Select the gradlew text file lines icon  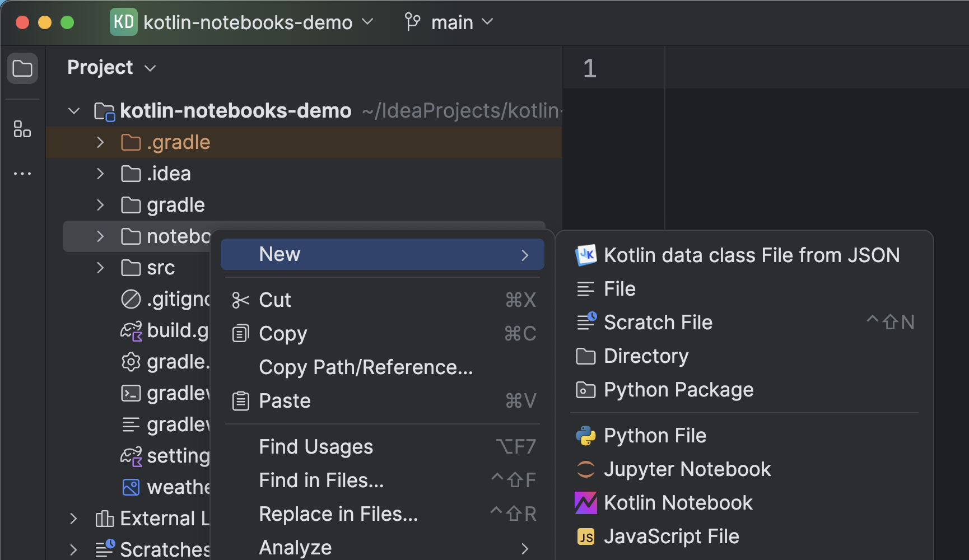tap(131, 424)
